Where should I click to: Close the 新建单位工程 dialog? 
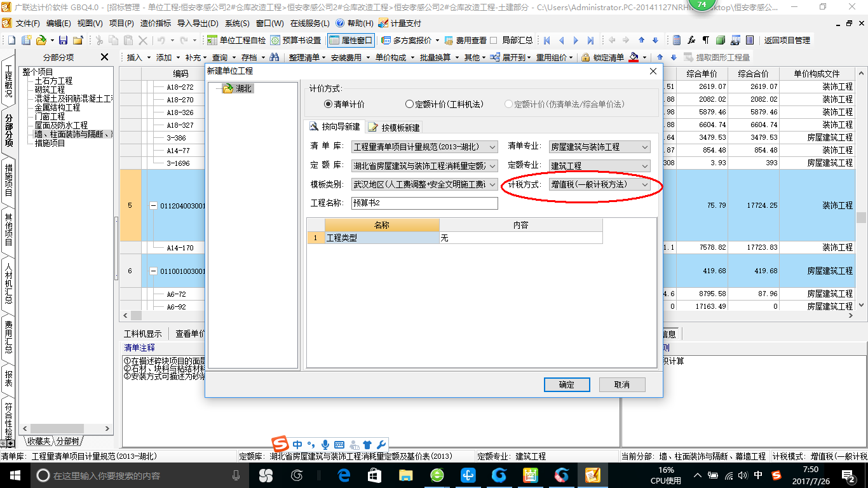[x=653, y=71]
